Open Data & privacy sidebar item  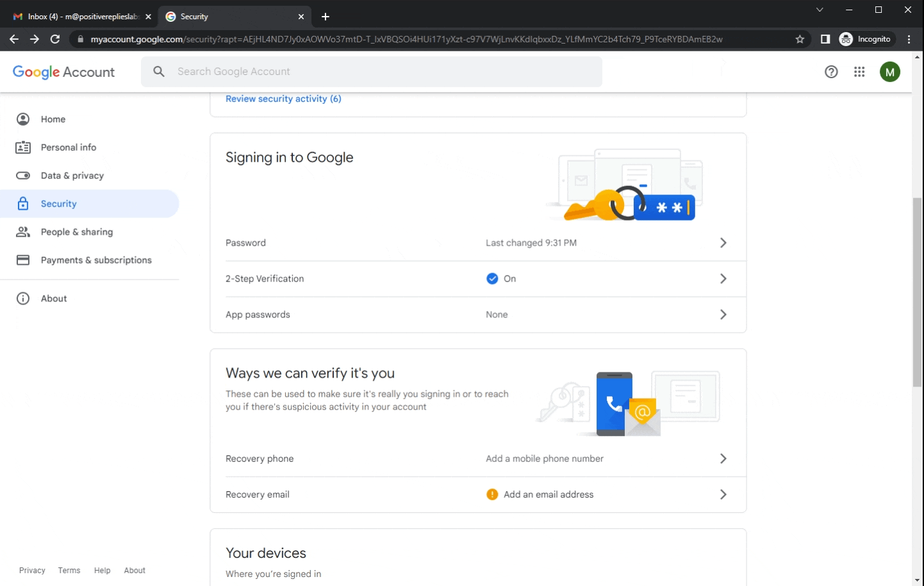72,176
